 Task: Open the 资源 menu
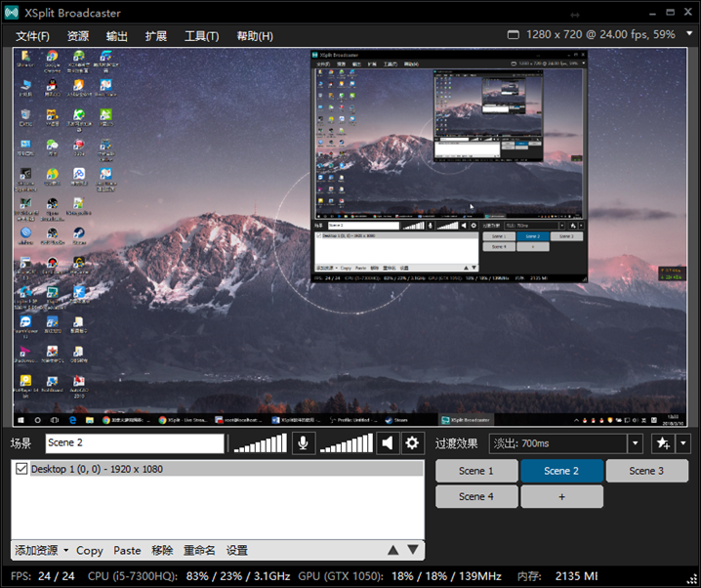tap(78, 36)
